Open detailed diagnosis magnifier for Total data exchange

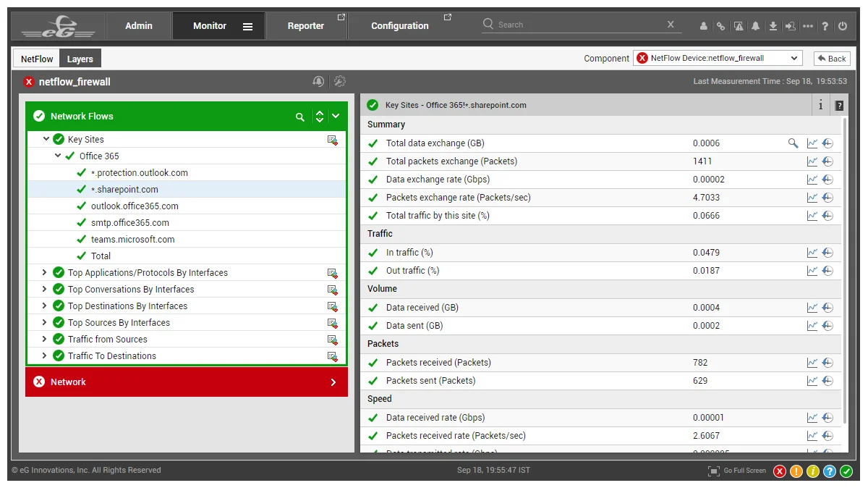[x=793, y=143]
